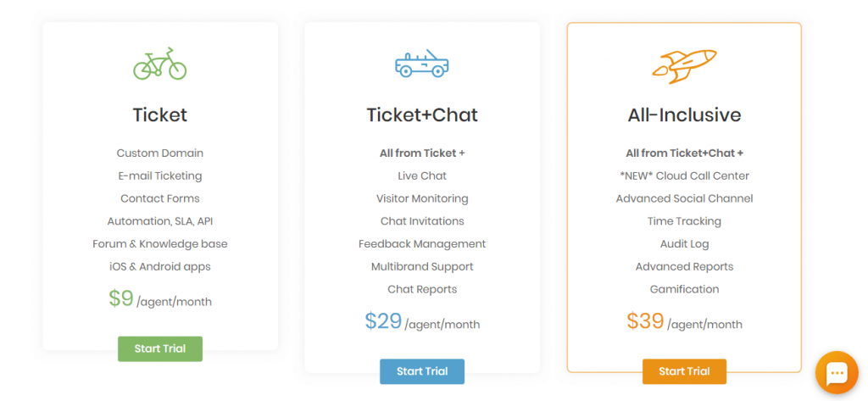This screenshot has width=868, height=401.
Task: Start Trial for the Ticket plan
Action: click(x=160, y=349)
